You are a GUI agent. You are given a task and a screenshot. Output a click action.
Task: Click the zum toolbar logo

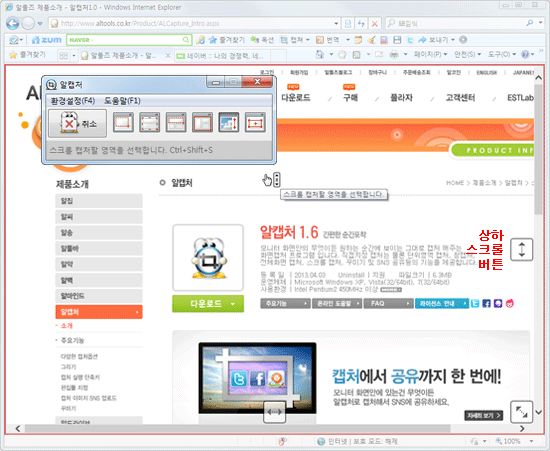[x=47, y=40]
